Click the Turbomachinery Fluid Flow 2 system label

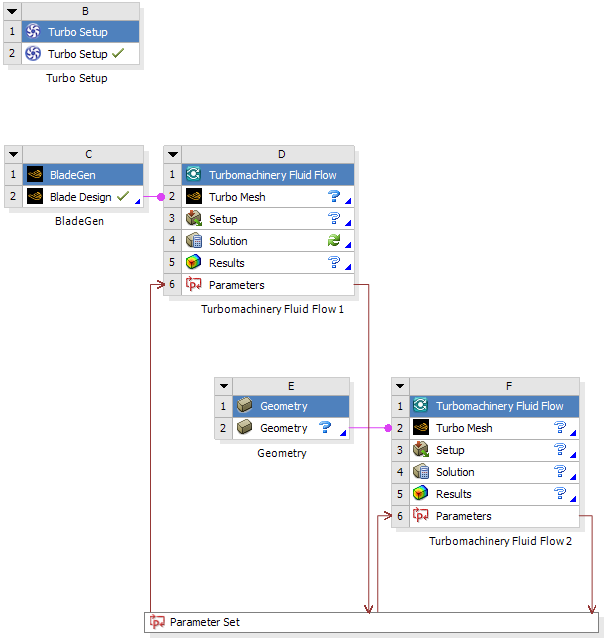[500, 541]
